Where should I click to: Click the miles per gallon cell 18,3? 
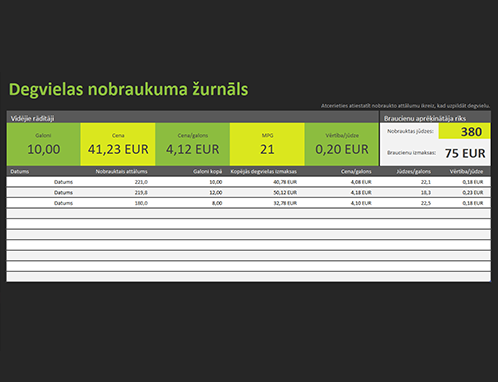(x=426, y=193)
